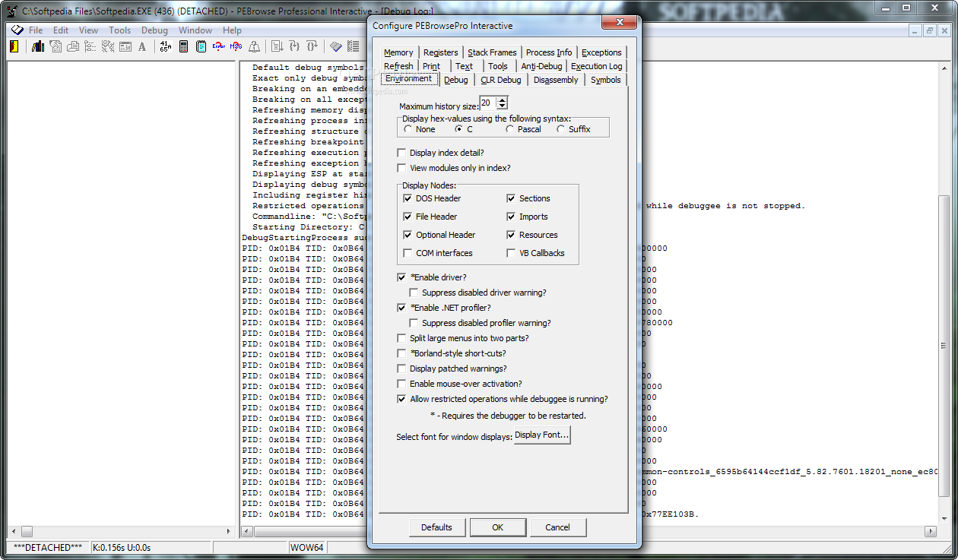
Task: Click the MSG lookup toolbar icon
Action: click(x=236, y=46)
